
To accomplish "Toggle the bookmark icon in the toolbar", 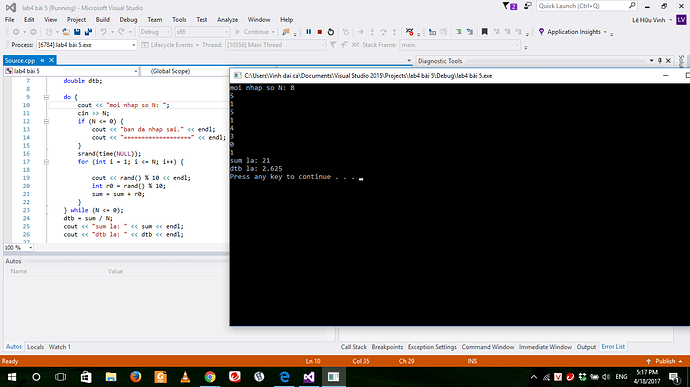I will tap(484, 32).
